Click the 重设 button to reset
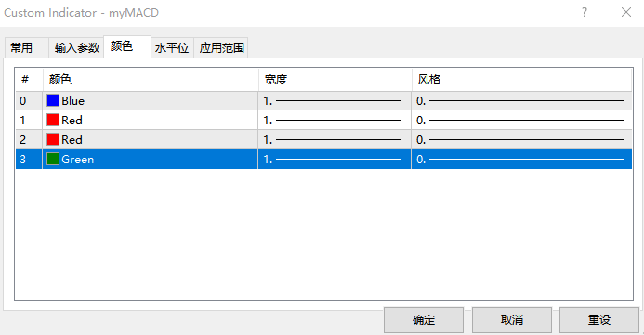This screenshot has width=644, height=335. 599,320
